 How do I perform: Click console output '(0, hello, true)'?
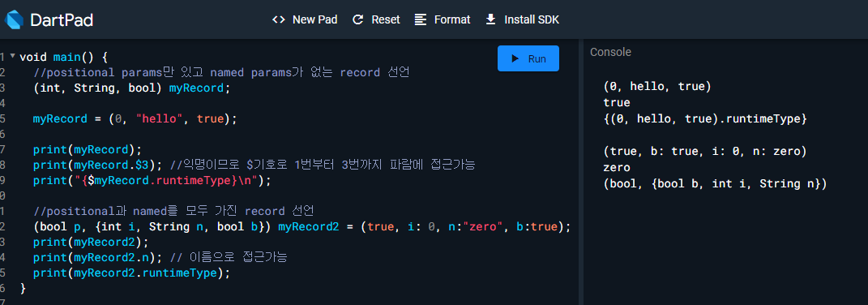point(657,87)
